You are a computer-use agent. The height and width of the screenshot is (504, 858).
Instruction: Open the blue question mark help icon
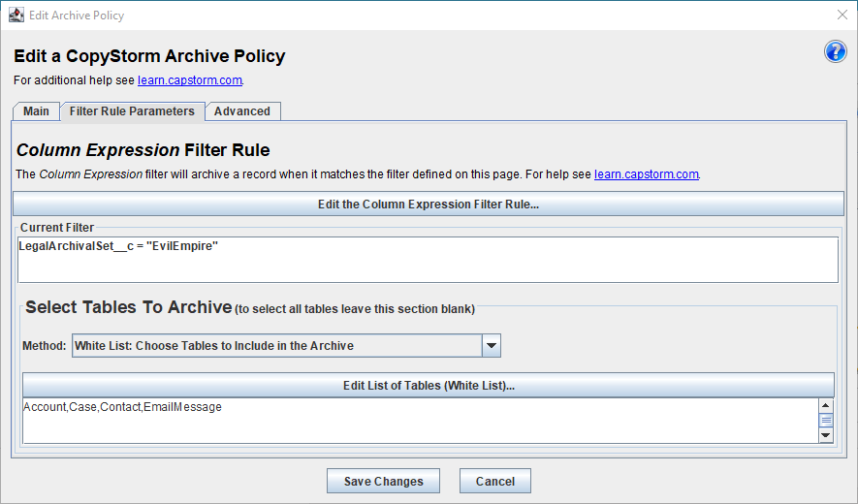[835, 52]
